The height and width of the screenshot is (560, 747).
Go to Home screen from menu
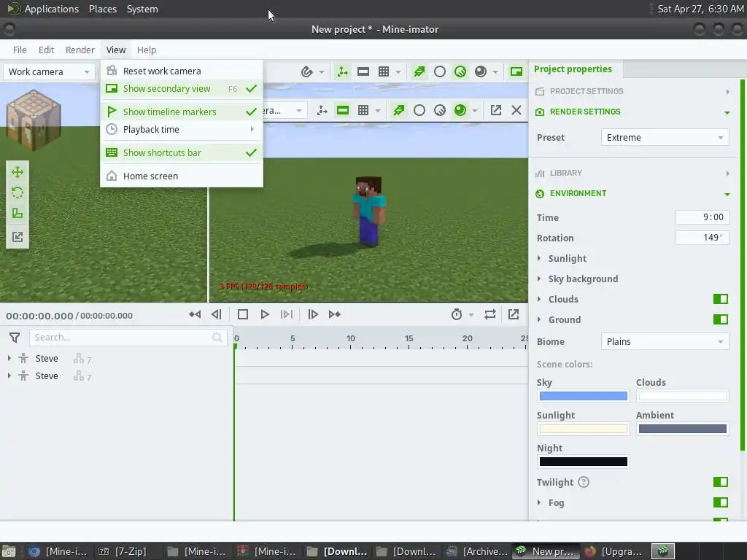(x=182, y=176)
